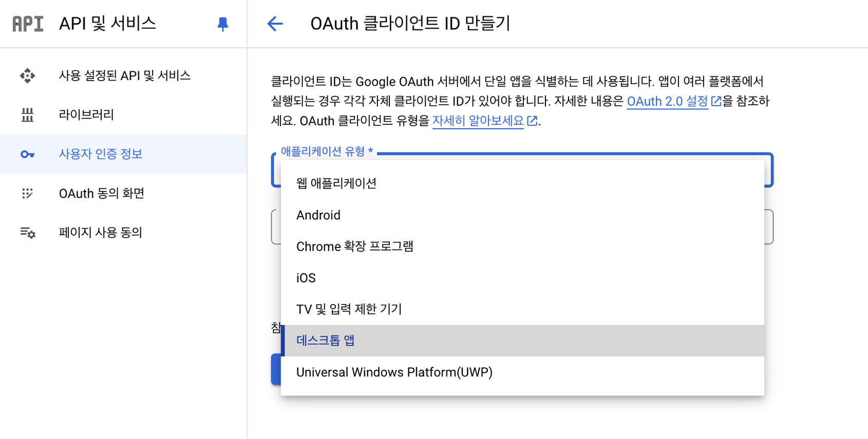Open the OAuth 2.0 설정 link
Screen dimensions: 868x439
[668, 101]
